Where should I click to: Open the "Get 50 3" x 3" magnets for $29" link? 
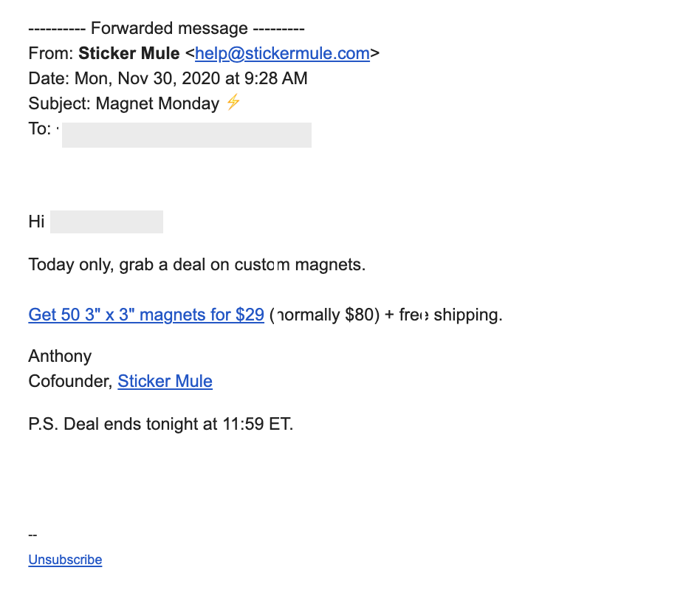click(146, 315)
